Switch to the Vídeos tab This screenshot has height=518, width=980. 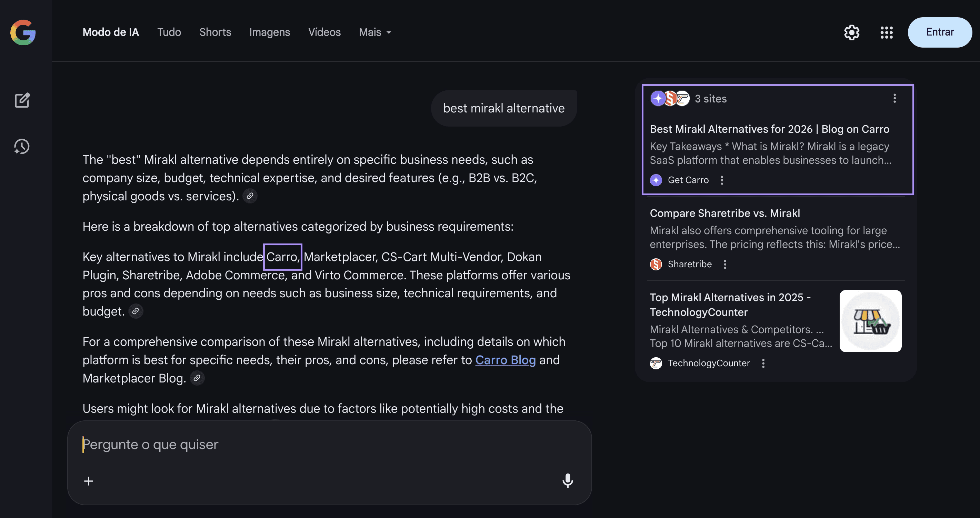click(324, 32)
